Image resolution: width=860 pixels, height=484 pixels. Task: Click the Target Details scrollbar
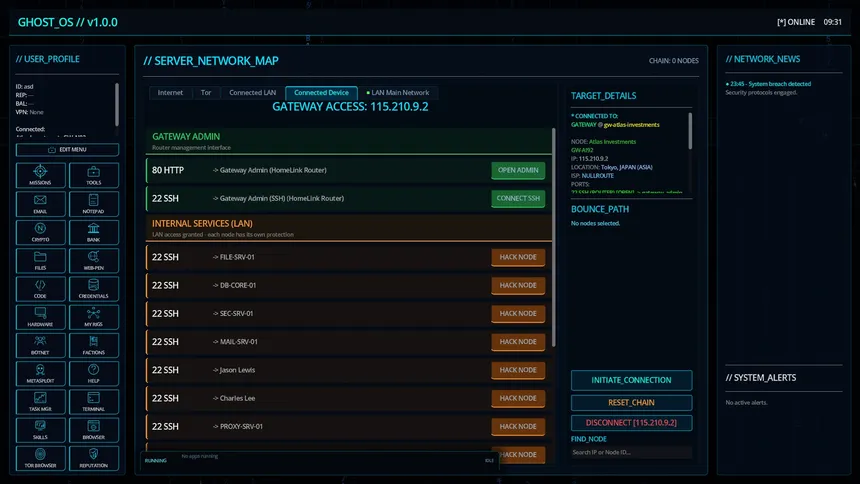point(690,131)
